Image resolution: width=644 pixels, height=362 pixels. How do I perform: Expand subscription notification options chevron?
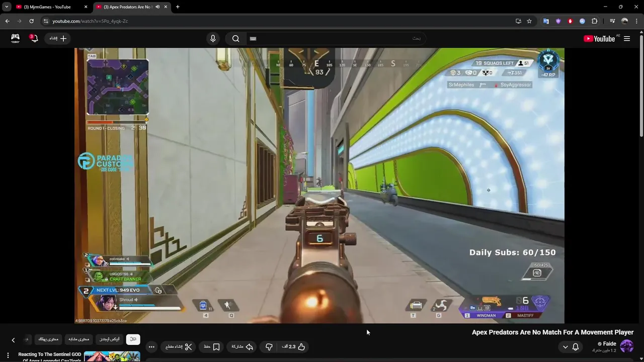point(565,347)
